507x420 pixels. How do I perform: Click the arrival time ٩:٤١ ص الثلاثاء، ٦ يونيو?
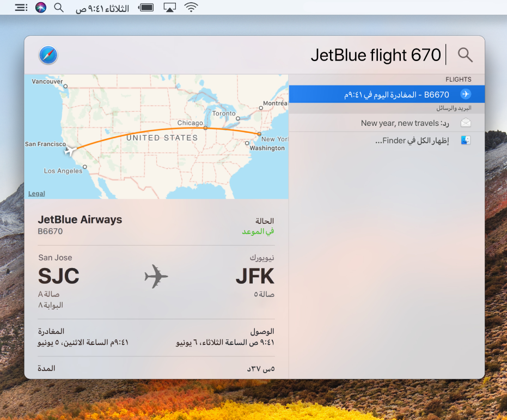[x=225, y=343]
